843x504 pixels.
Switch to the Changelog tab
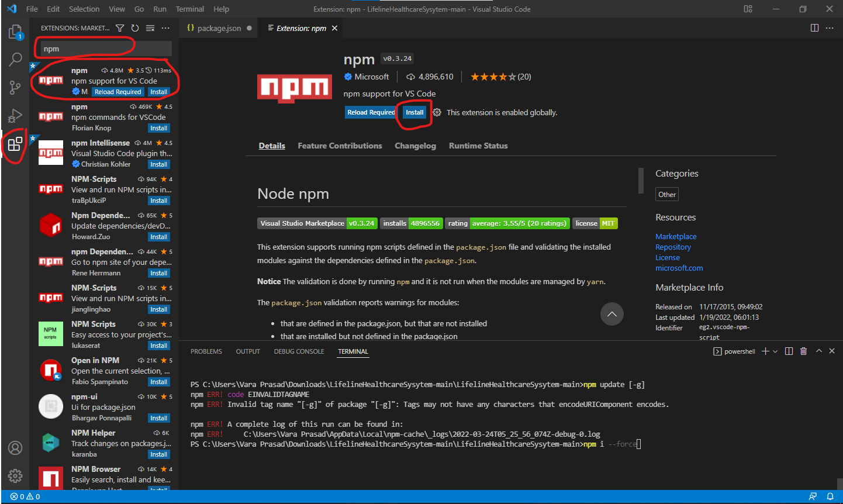point(415,146)
